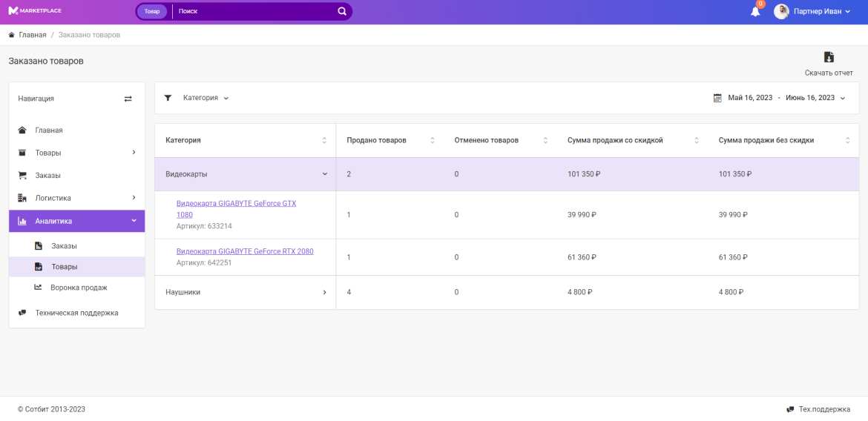Viewport: 868px width, 421px height.
Task: Click the footer Тех.поддержка chat icon
Action: coord(791,409)
